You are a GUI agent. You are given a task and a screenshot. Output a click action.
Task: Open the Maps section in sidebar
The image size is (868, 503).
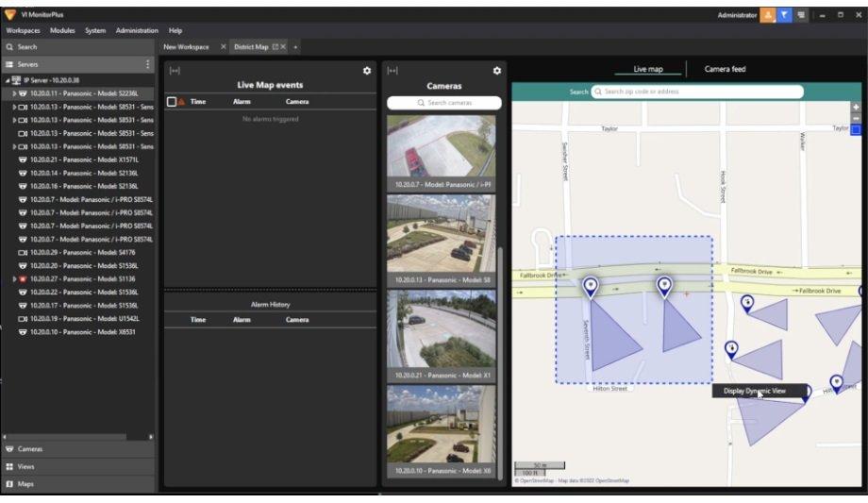25,484
